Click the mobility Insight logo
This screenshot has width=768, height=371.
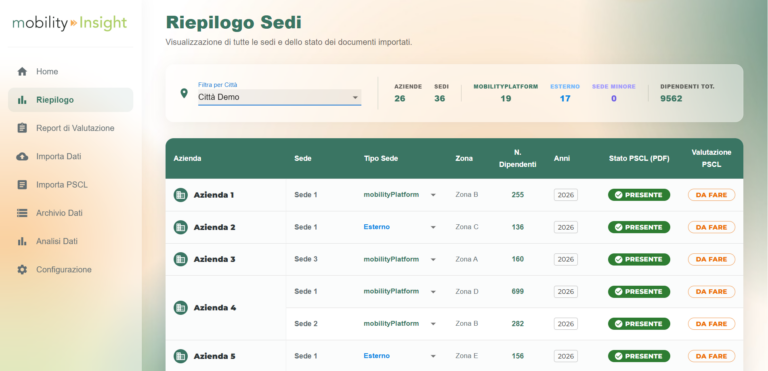tap(70, 23)
